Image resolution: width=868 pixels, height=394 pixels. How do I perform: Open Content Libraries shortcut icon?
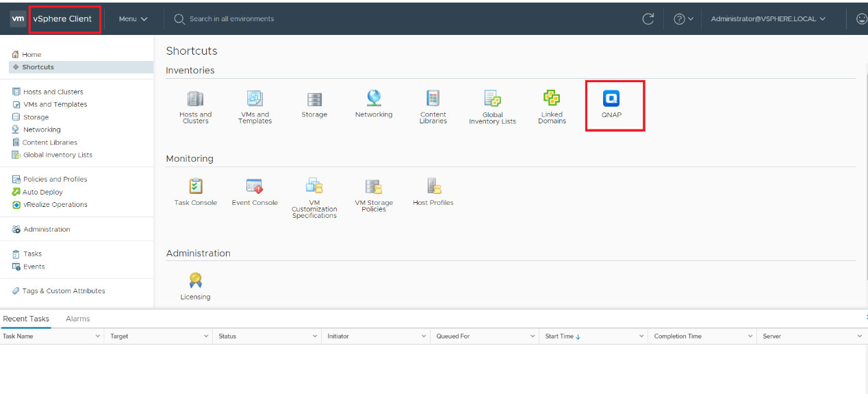pyautogui.click(x=433, y=99)
